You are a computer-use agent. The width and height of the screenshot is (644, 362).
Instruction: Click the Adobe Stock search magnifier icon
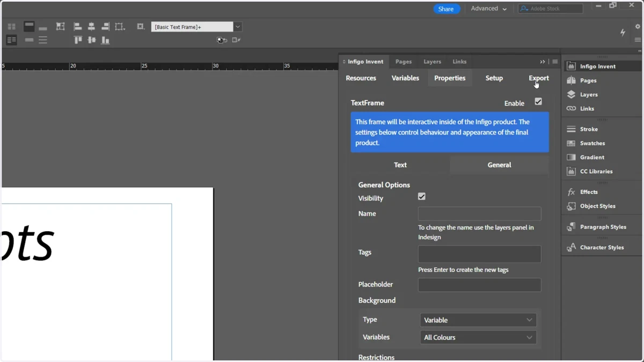524,9
